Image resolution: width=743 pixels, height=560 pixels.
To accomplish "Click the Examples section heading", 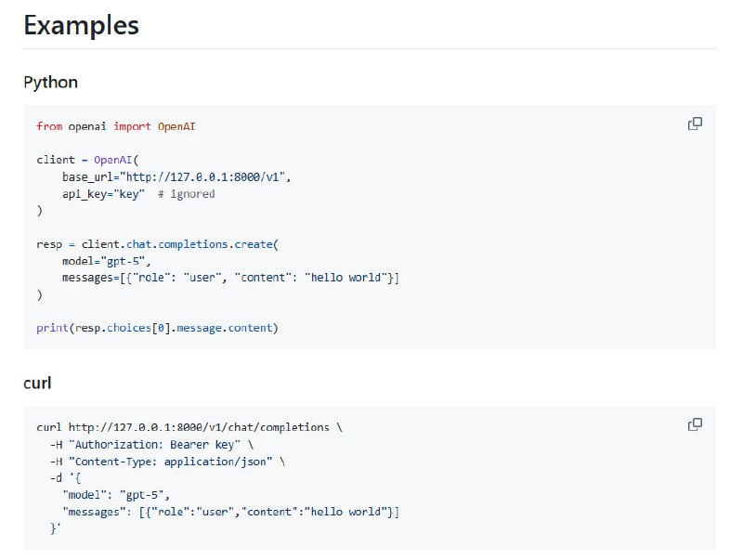I will [x=81, y=25].
